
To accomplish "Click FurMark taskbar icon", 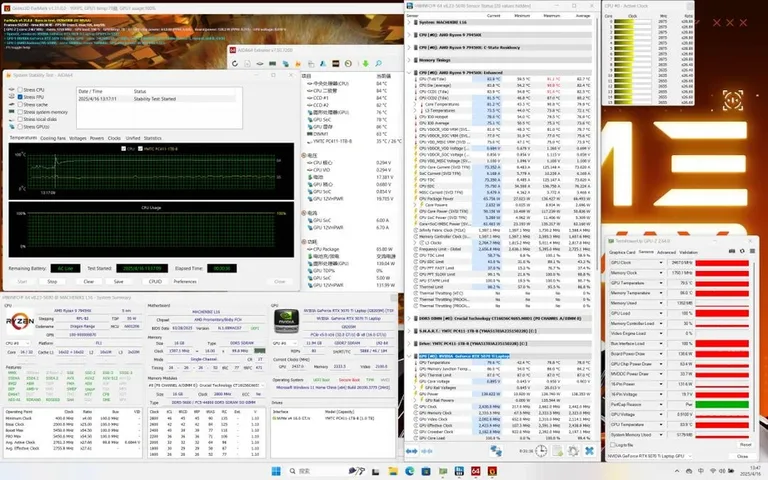I will (x=492, y=471).
